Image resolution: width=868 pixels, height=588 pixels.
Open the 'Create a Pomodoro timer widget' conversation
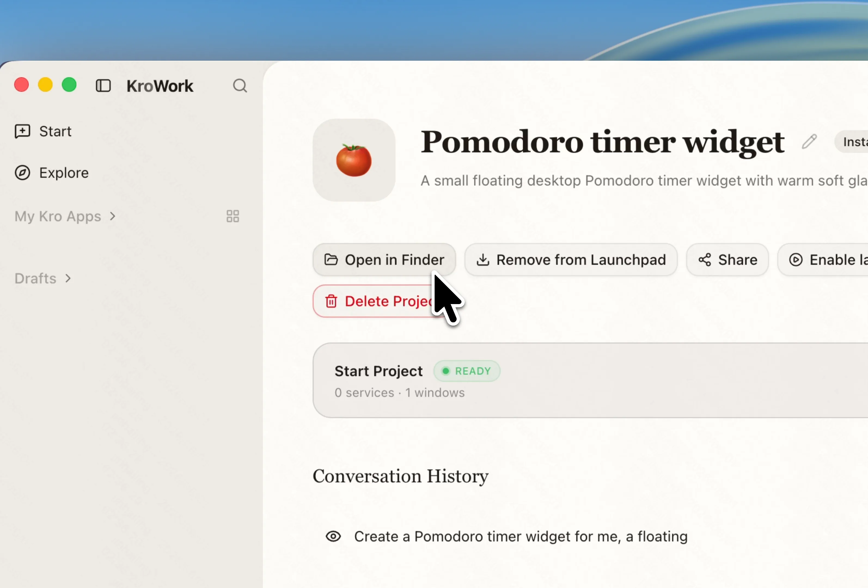521,537
